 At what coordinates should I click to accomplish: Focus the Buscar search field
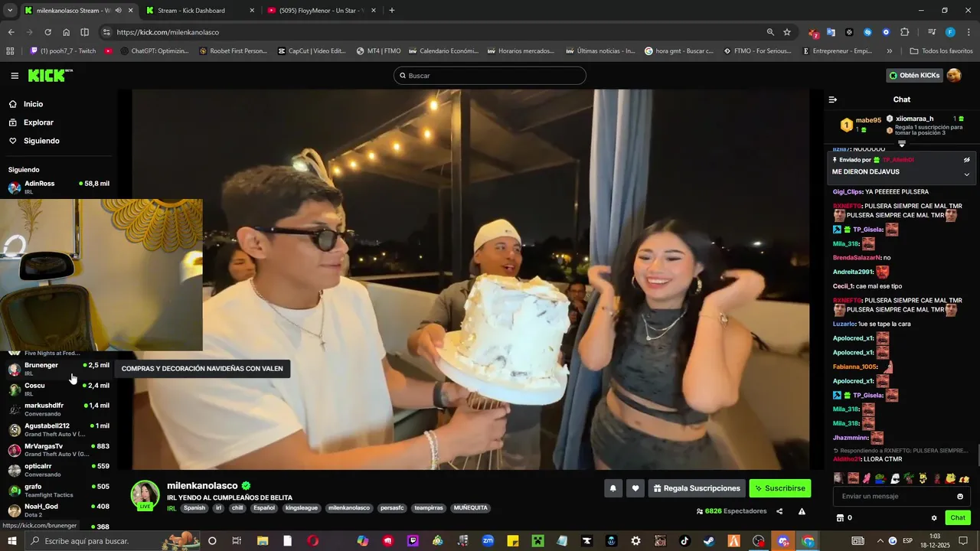[490, 76]
